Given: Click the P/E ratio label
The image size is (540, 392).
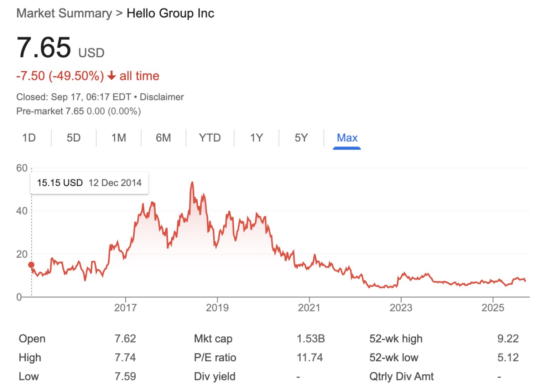Looking at the screenshot, I should pos(215,357).
